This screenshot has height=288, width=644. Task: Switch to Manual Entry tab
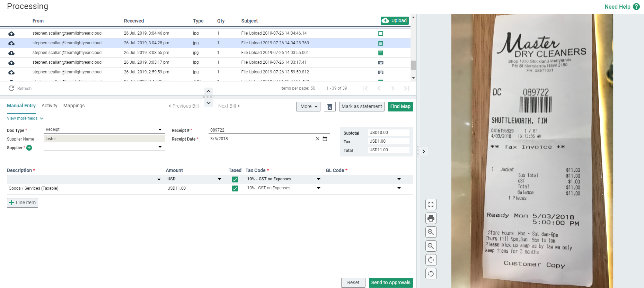click(21, 106)
